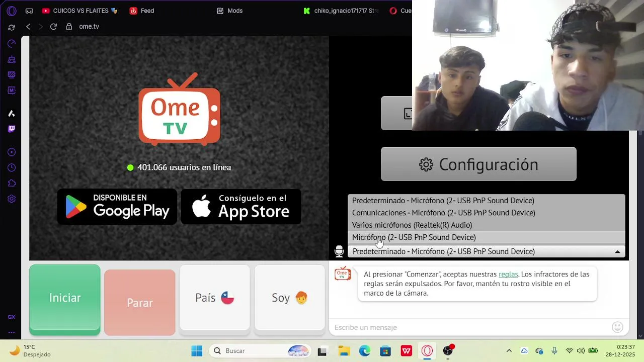Screen dimensions: 644x362
Task: Click Consíguelo en el App Store badge
Action: 241,207
